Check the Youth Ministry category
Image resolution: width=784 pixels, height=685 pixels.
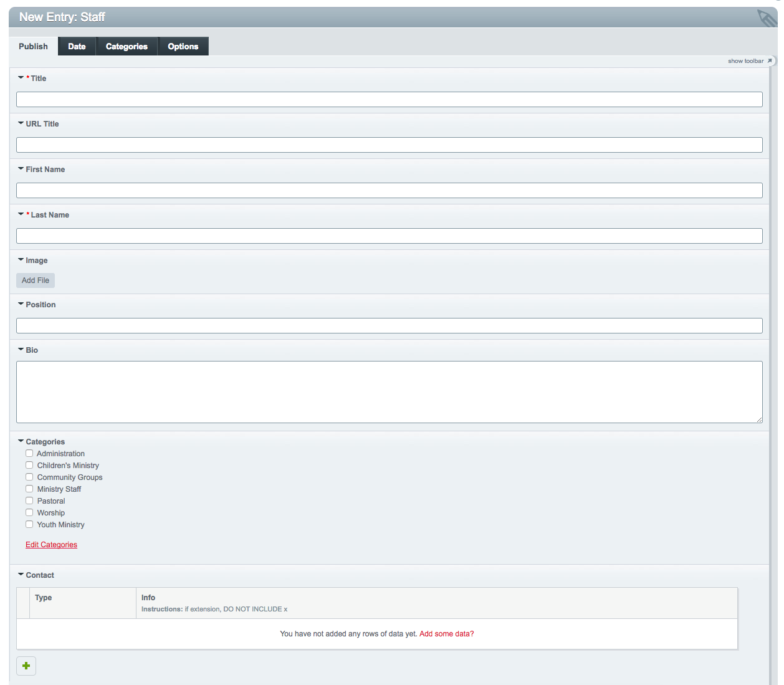tap(29, 524)
